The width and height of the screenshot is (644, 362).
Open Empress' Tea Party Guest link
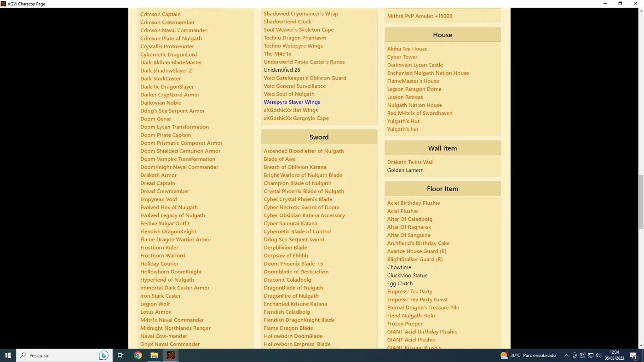click(x=417, y=300)
